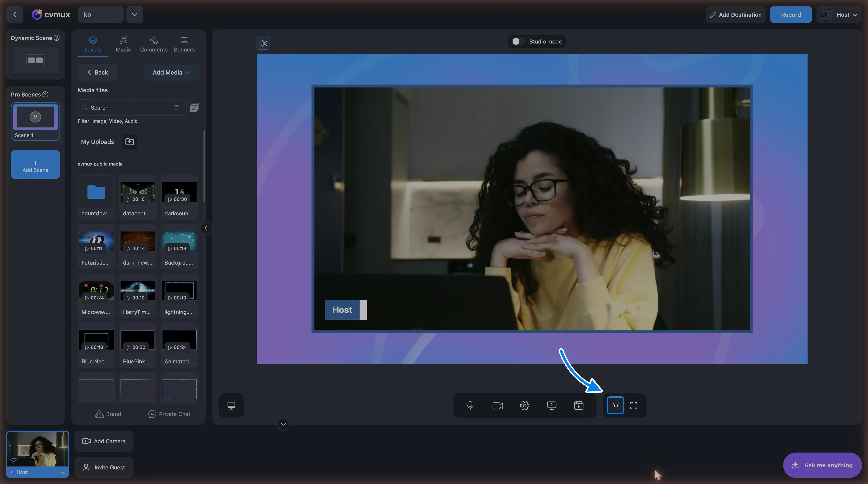Click the monitor display icon button

pos(231,405)
